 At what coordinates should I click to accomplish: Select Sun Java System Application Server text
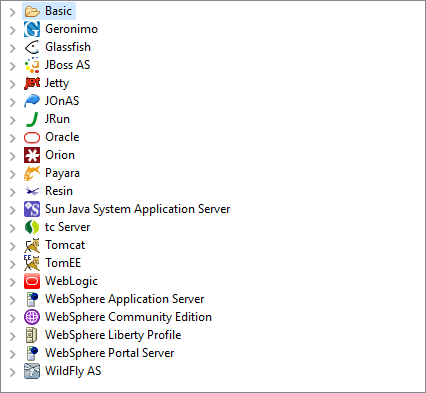tap(138, 209)
